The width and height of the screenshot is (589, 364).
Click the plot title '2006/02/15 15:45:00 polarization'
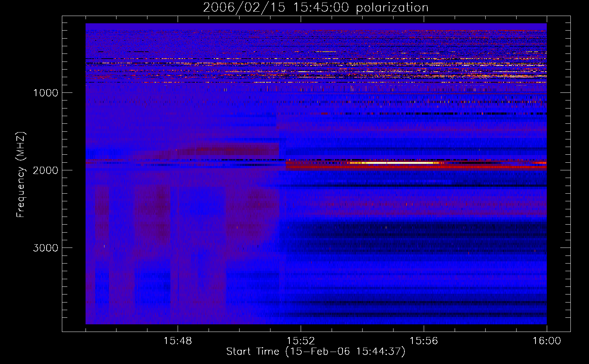pyautogui.click(x=316, y=7)
